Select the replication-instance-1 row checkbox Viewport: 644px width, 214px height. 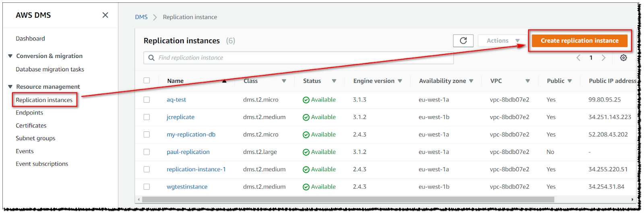pyautogui.click(x=147, y=169)
